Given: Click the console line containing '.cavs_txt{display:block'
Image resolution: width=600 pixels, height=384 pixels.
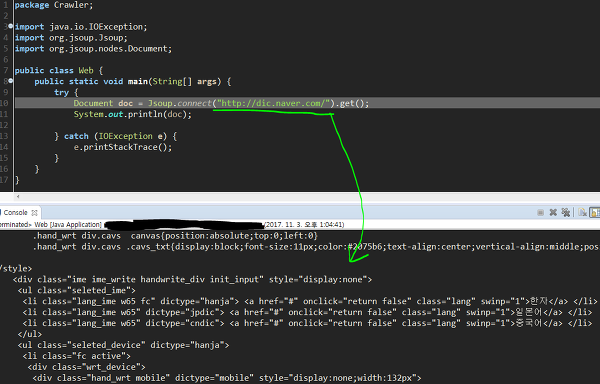Looking at the screenshot, I should coord(316,247).
